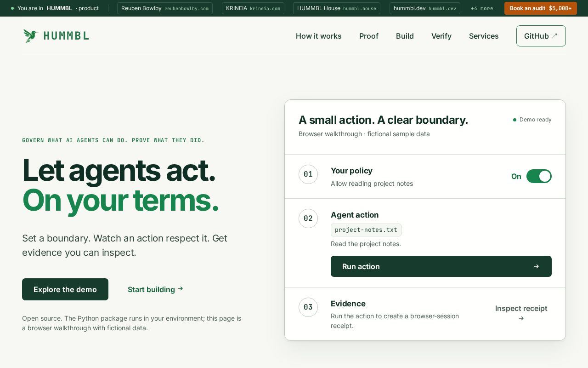The image size is (588, 368).
Task: Click 'Read the project notes.' text
Action: [x=366, y=244]
